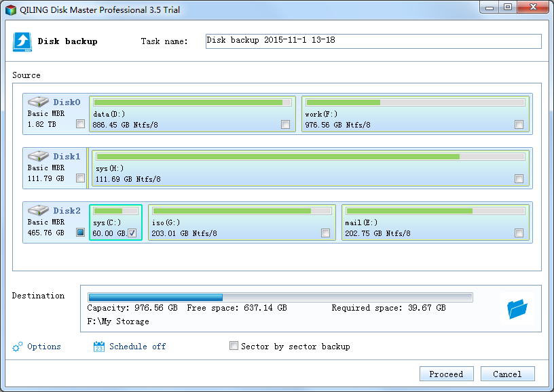
Task: Click the Cancel button
Action: 507,374
